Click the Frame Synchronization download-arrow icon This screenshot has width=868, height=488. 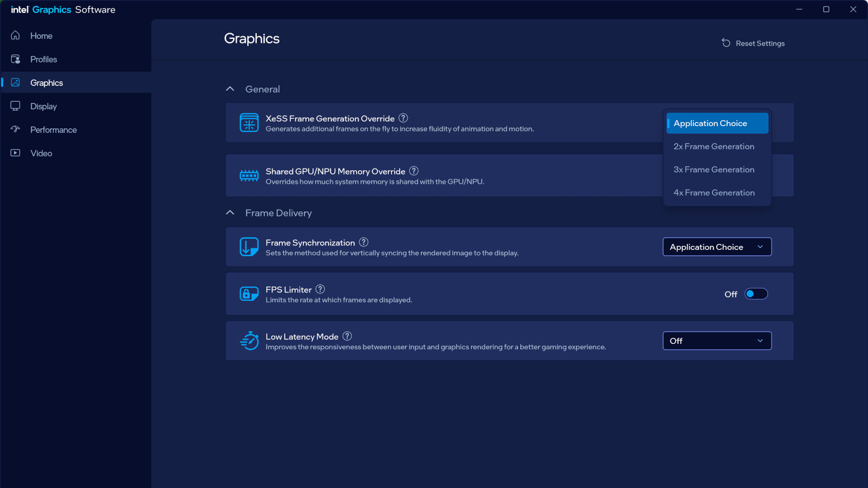pos(249,247)
